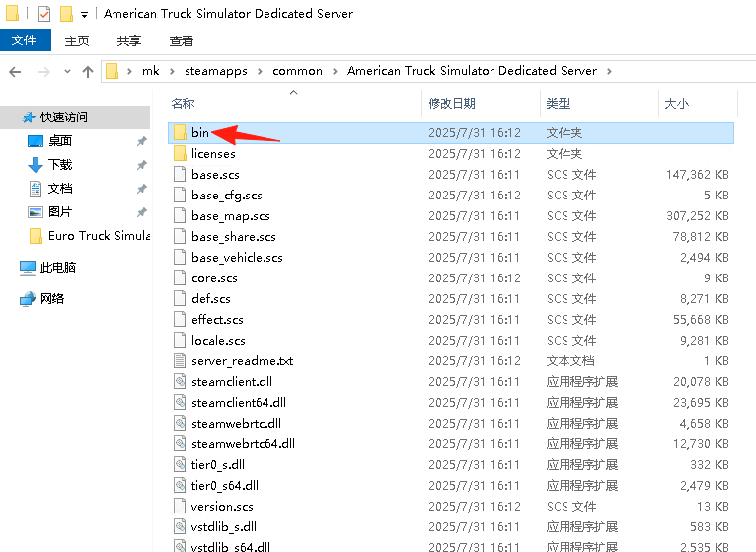Expand chevron before mk in address bar
The image size is (756, 552).
(x=129, y=71)
